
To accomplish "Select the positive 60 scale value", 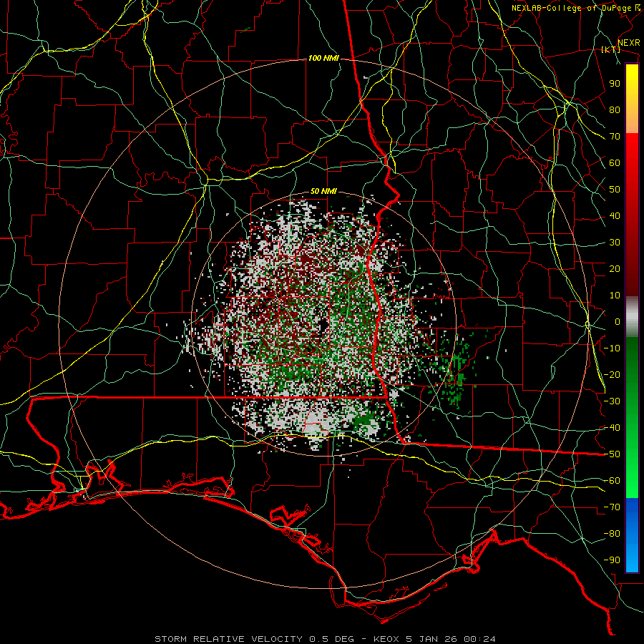I will click(615, 163).
